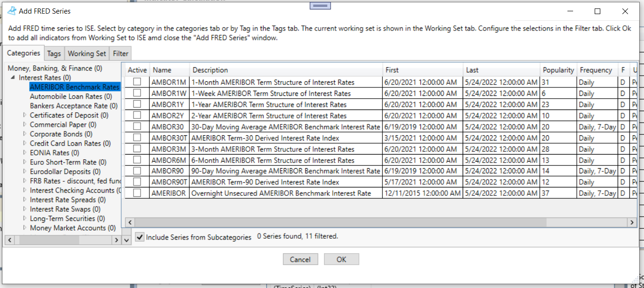Select Money, Banking, & Finance category

coord(55,68)
